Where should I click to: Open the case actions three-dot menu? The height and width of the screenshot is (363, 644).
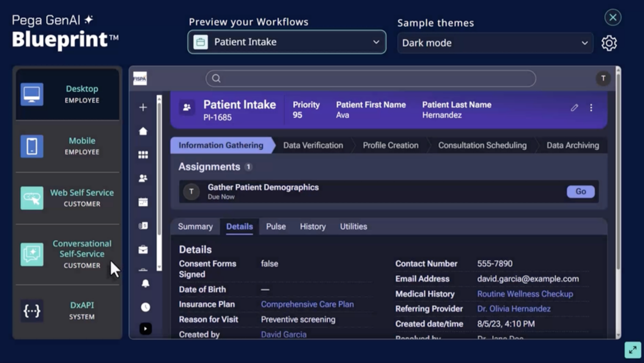click(x=591, y=108)
